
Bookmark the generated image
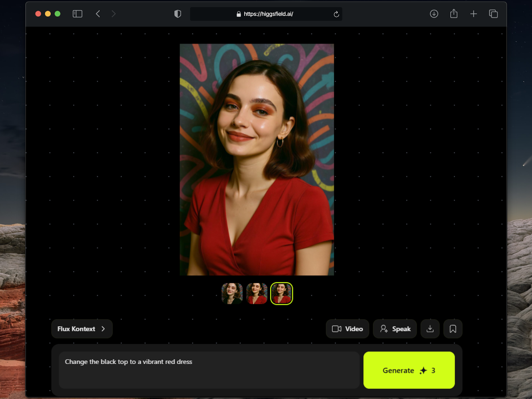coord(453,329)
